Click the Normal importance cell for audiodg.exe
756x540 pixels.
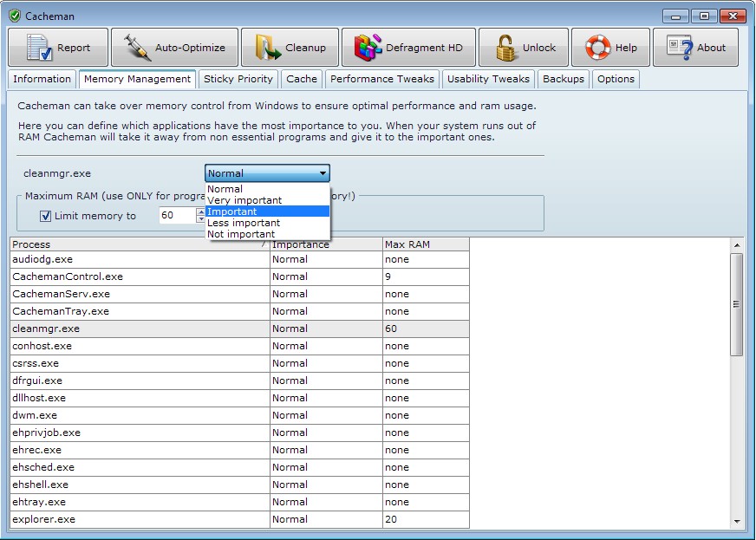click(326, 259)
